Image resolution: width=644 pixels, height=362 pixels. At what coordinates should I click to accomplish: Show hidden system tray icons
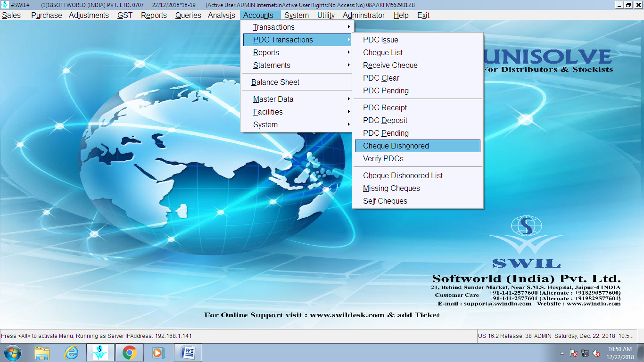pos(562,353)
